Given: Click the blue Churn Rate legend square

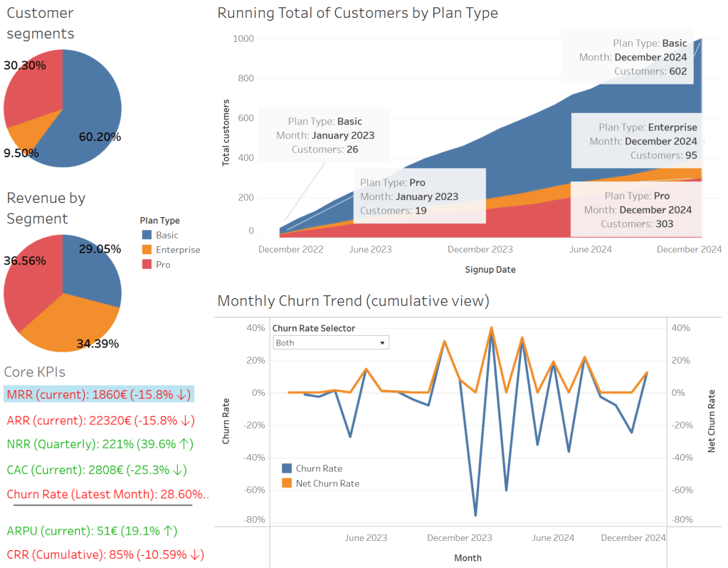Looking at the screenshot, I should point(287,468).
